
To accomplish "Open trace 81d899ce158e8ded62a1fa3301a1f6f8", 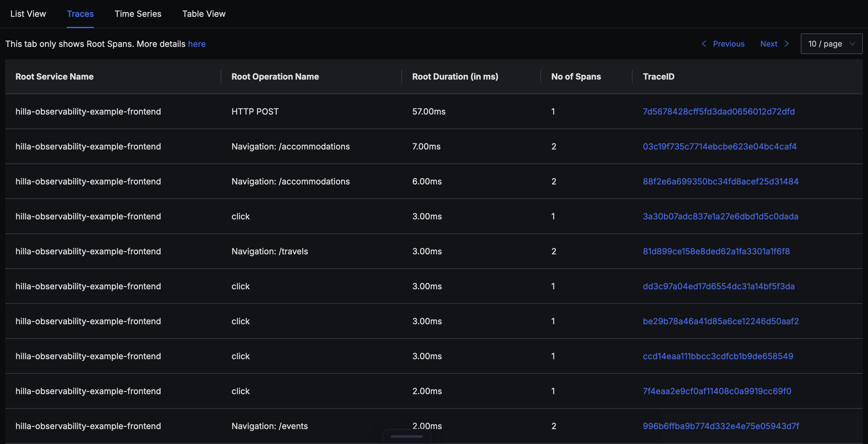I will (716, 251).
